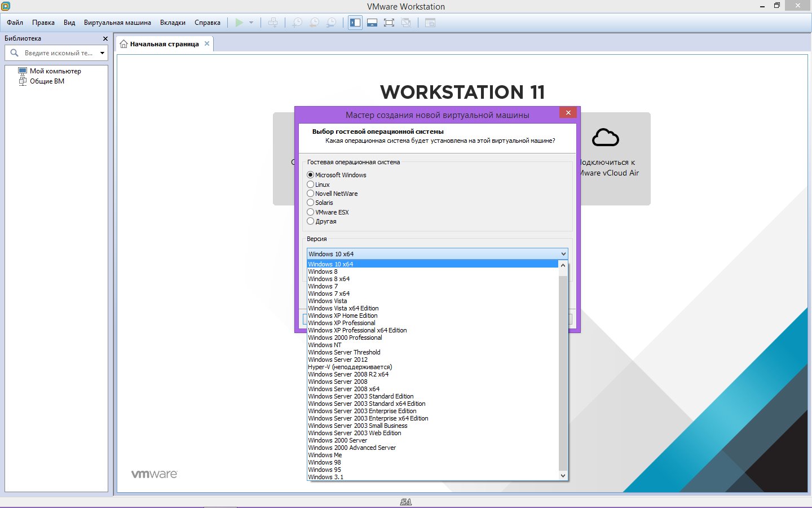Select the Linux radio button
Image resolution: width=812 pixels, height=508 pixels.
tap(310, 184)
